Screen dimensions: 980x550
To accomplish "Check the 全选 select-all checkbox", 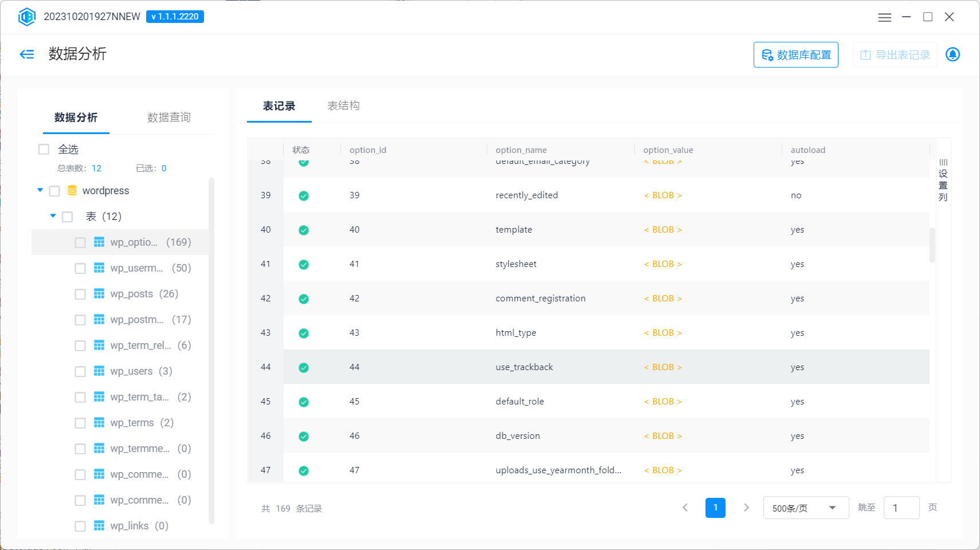I will [x=44, y=150].
